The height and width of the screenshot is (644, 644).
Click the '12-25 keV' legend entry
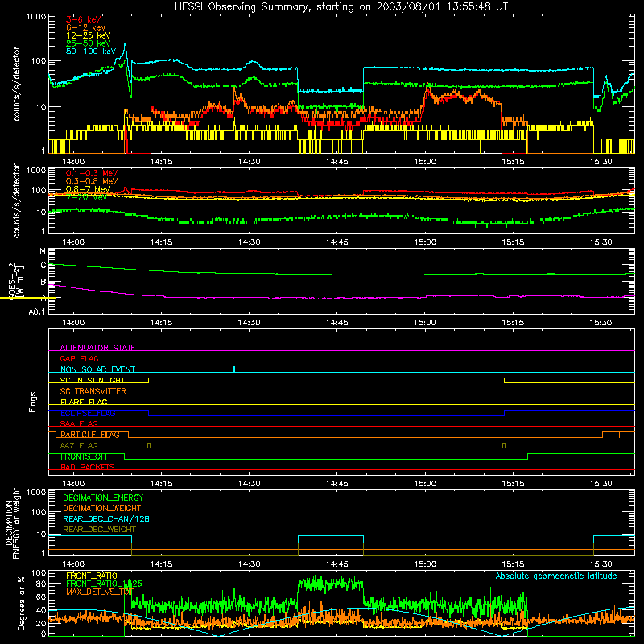pyautogui.click(x=89, y=35)
